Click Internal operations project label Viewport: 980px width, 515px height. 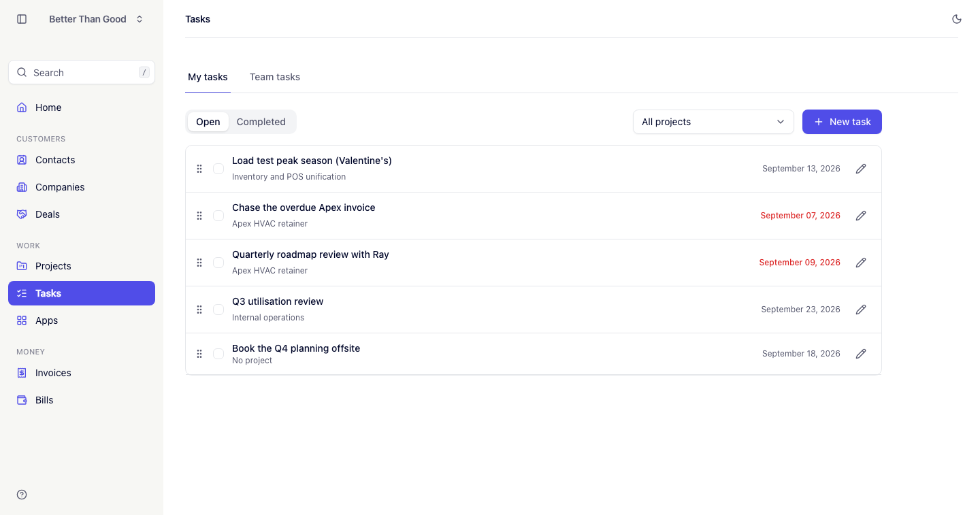pos(268,318)
